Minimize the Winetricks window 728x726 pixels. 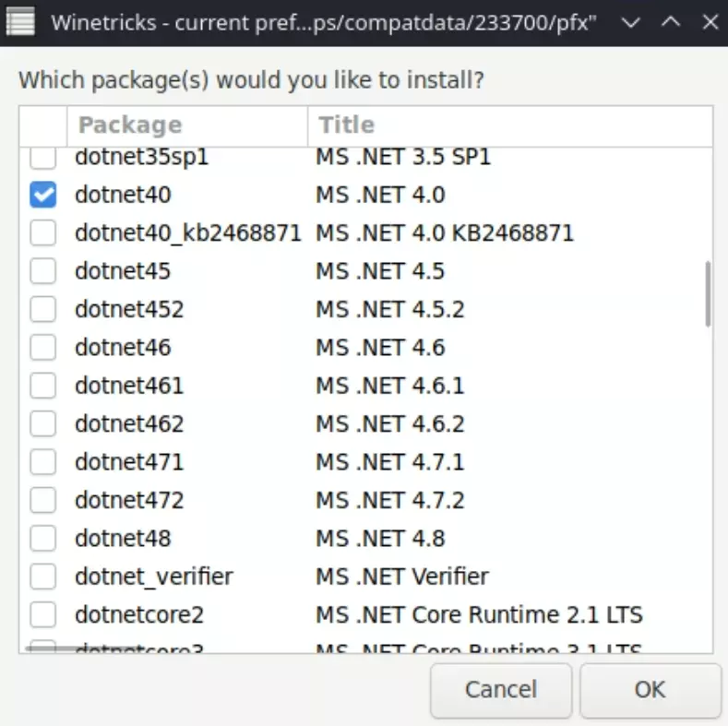pyautogui.click(x=632, y=21)
